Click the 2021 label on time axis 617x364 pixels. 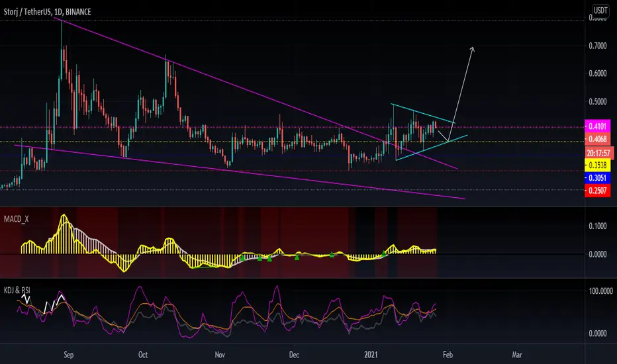[x=371, y=355]
